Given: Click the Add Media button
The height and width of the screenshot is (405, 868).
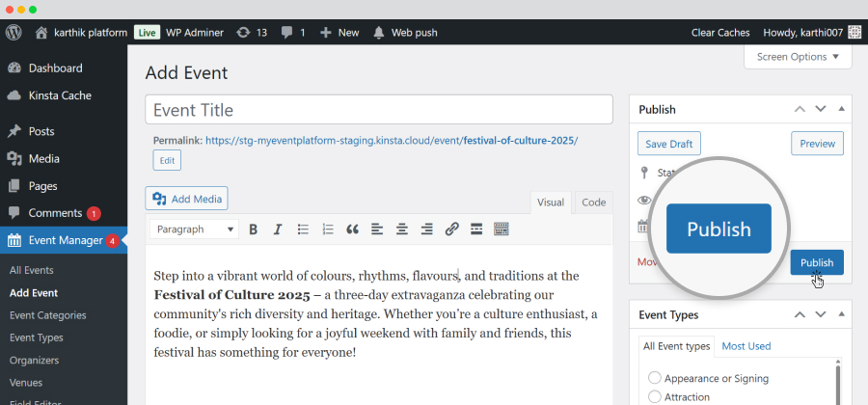Looking at the screenshot, I should tap(186, 199).
